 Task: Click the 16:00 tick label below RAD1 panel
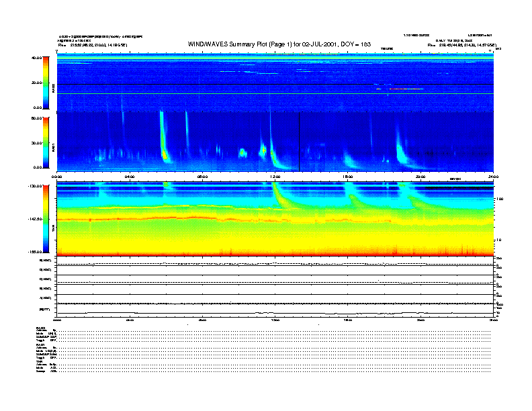coord(348,177)
